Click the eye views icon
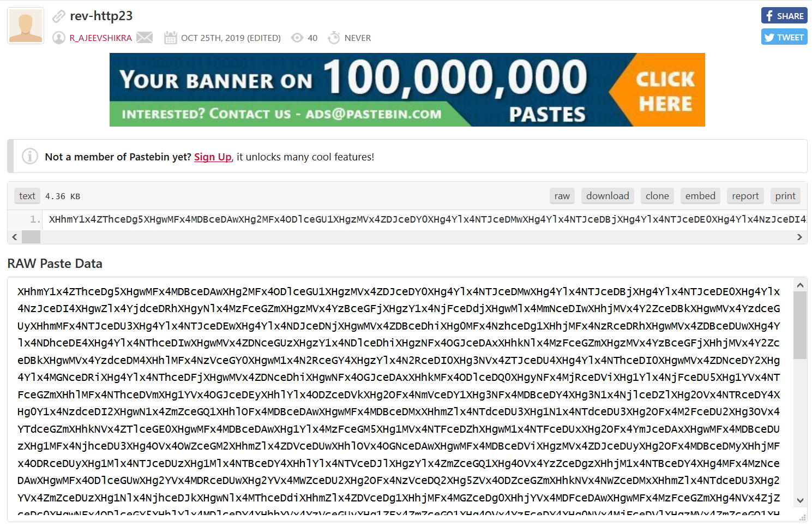The width and height of the screenshot is (812, 526). pos(297,38)
